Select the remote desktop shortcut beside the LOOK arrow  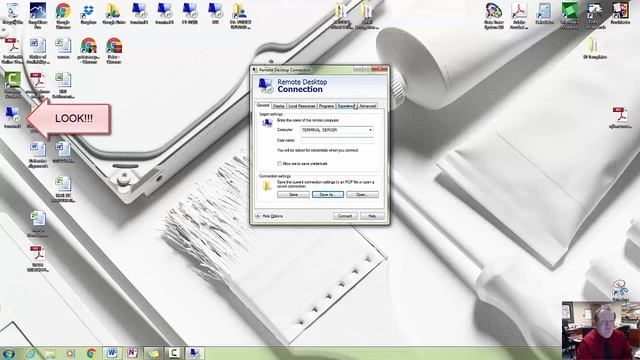[12, 118]
